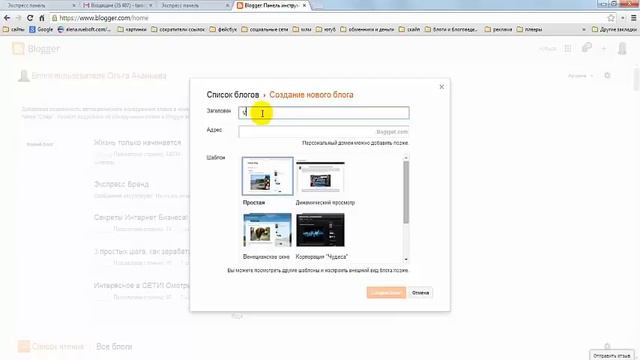Open blog Секреты Интернет Бизнеса
640x360 pixels.
pyautogui.click(x=141, y=218)
